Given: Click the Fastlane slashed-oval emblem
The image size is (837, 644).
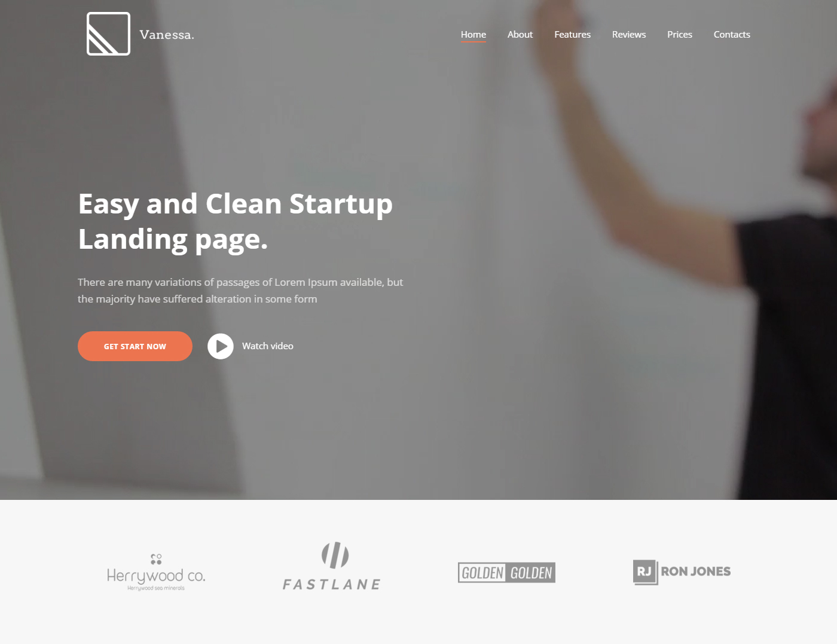Looking at the screenshot, I should click(335, 555).
